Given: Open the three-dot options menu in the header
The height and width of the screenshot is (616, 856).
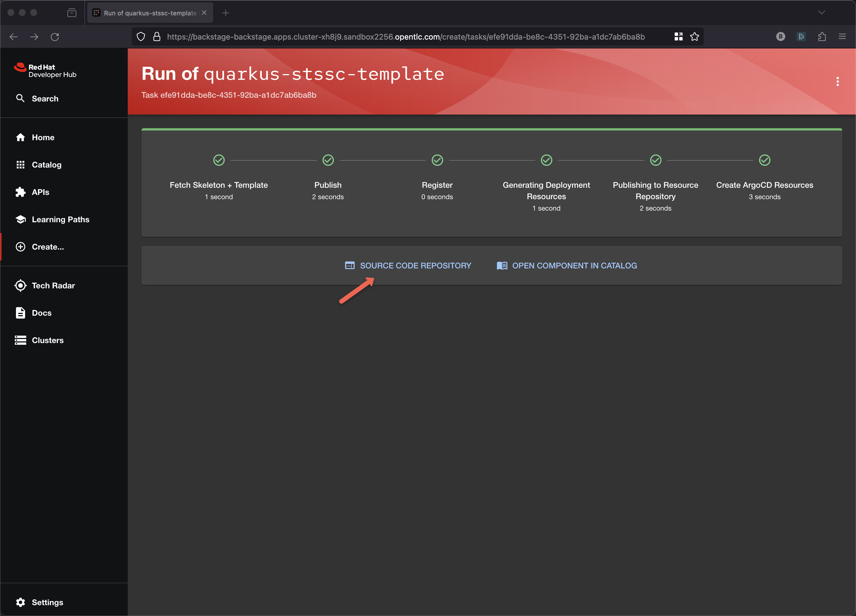Looking at the screenshot, I should tap(837, 81).
